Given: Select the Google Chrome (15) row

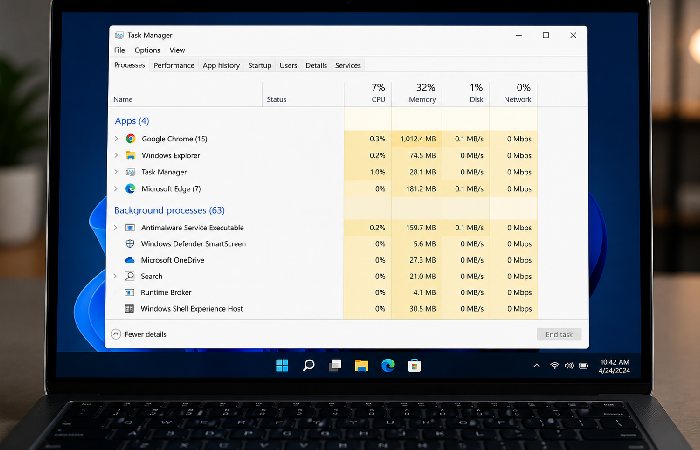Looking at the screenshot, I should point(323,138).
